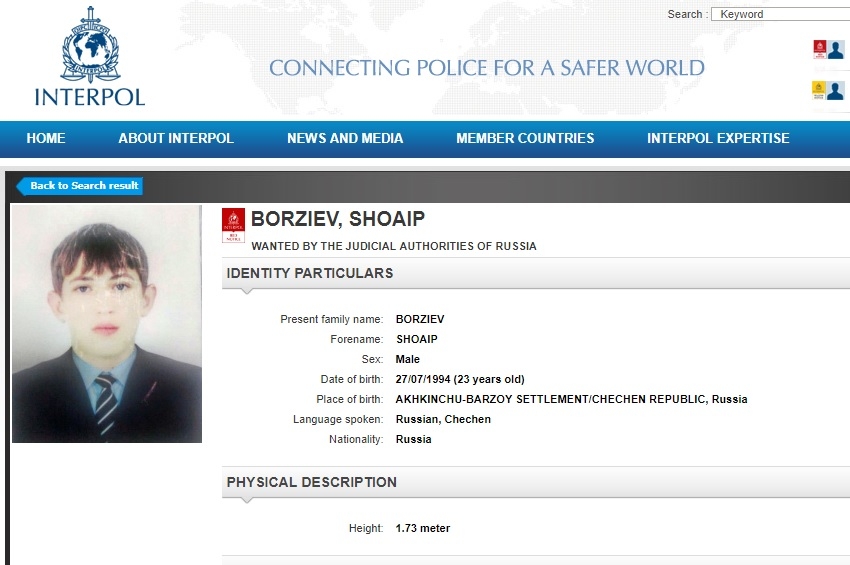Click the red notice badge beside BORZIEV name
The image size is (850, 565).
233,225
